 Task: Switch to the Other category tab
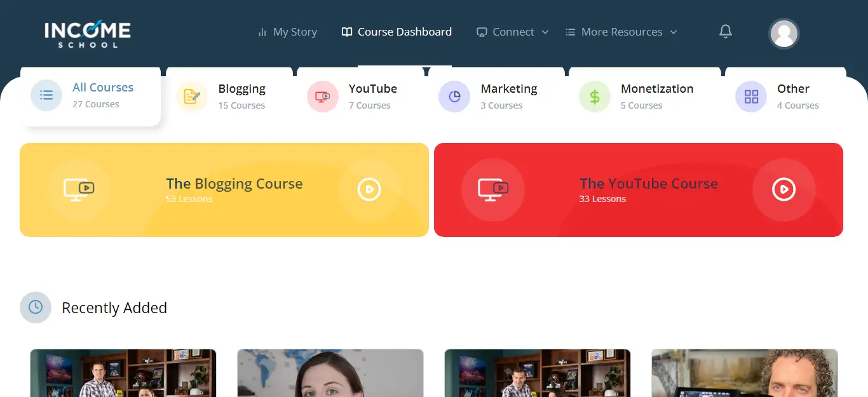(x=785, y=97)
